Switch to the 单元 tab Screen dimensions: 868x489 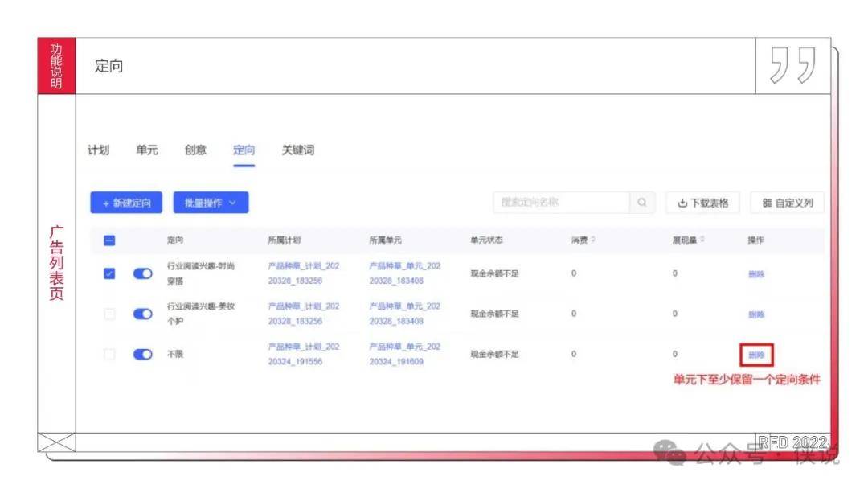tap(147, 150)
